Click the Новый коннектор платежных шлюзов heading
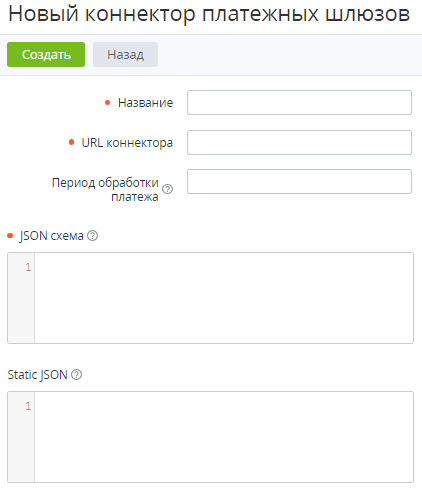Image resolution: width=422 pixels, height=488 pixels. pos(209,14)
